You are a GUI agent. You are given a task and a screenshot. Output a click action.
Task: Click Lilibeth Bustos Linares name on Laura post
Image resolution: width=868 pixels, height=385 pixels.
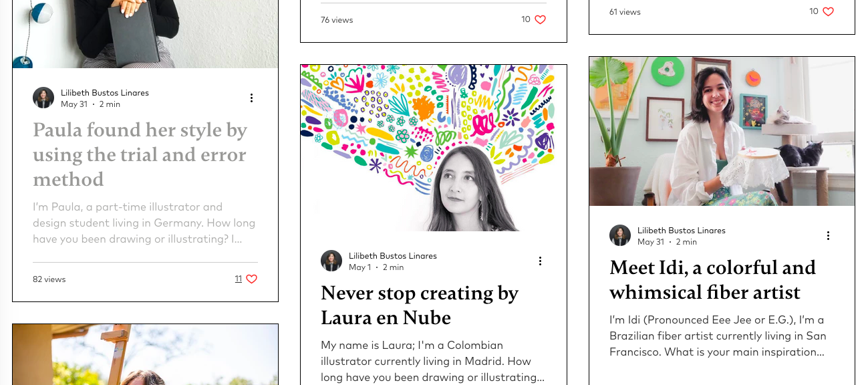[393, 256]
